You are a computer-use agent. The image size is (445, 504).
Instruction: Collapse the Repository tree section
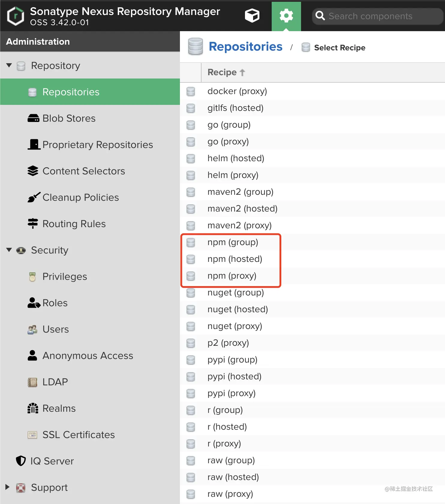click(9, 65)
